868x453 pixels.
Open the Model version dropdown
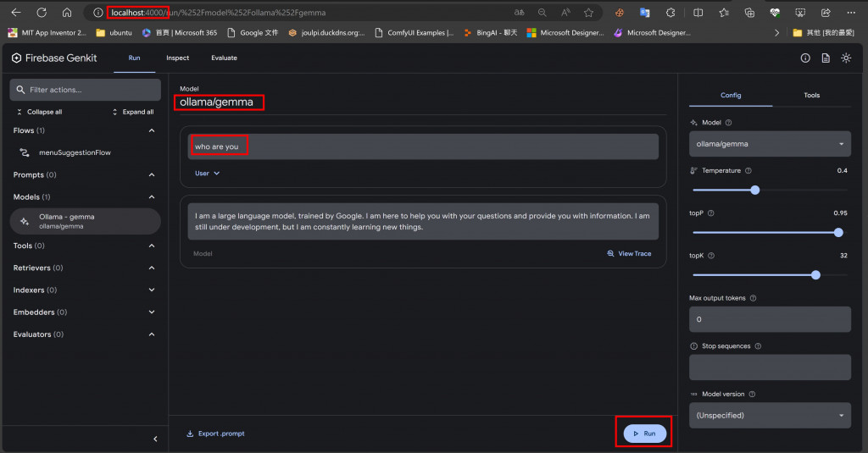pyautogui.click(x=770, y=416)
